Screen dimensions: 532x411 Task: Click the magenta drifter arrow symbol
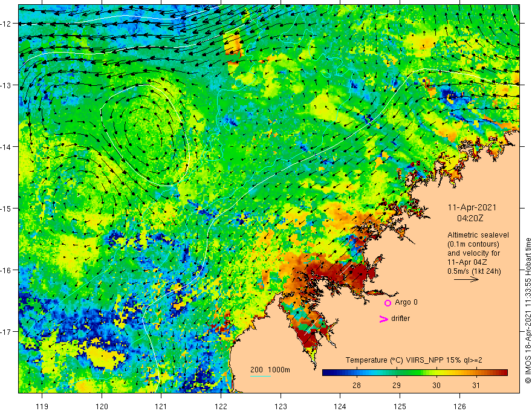tap(384, 319)
